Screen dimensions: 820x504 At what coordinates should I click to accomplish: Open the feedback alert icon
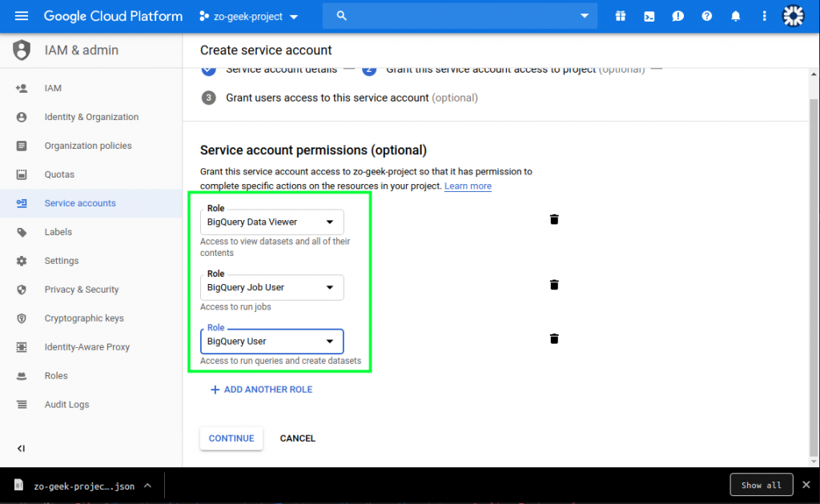coord(677,16)
